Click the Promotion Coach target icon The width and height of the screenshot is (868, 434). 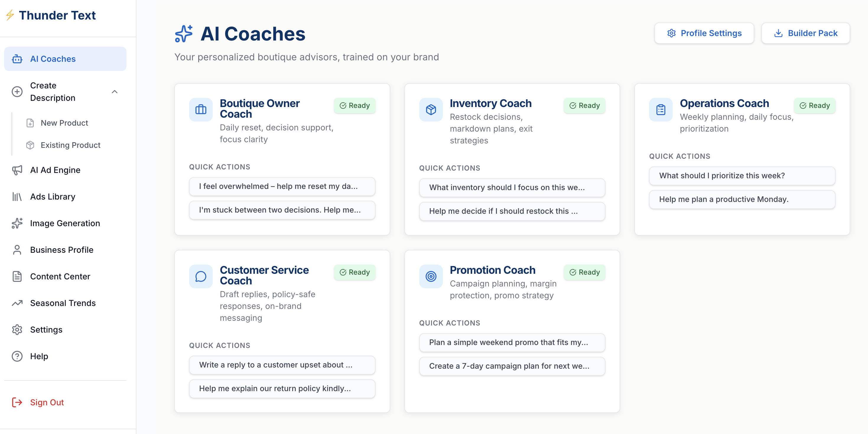click(x=431, y=276)
